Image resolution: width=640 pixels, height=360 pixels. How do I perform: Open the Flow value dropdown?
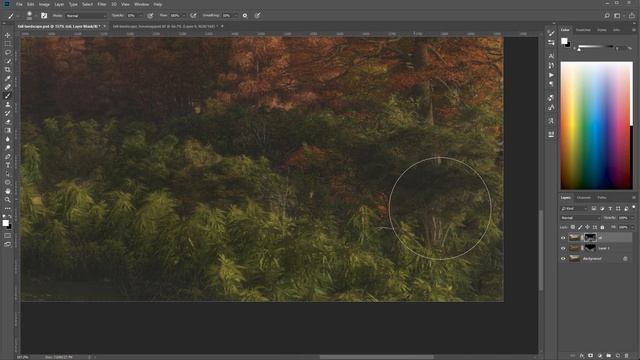(184, 16)
